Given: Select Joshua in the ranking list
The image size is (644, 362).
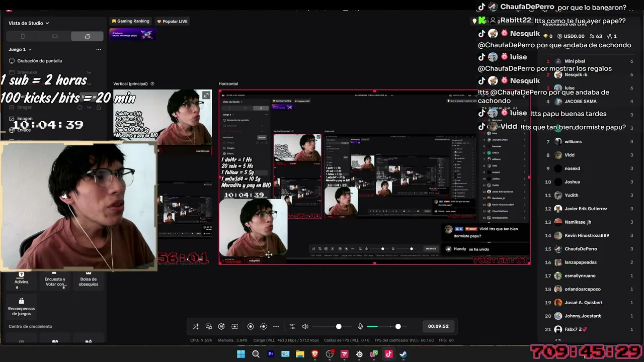Looking at the screenshot, I should tap(590, 182).
